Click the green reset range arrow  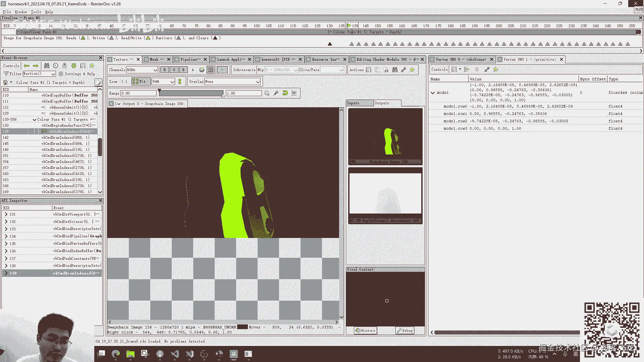(285, 93)
